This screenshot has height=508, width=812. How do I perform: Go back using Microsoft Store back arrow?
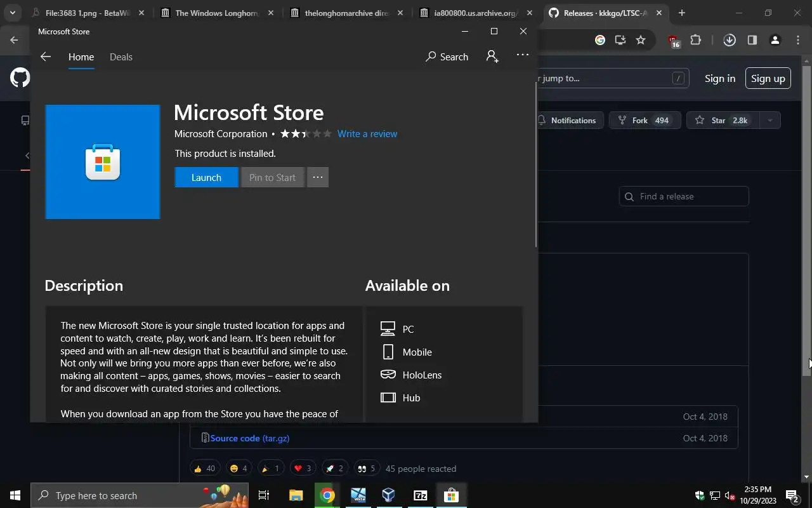45,57
